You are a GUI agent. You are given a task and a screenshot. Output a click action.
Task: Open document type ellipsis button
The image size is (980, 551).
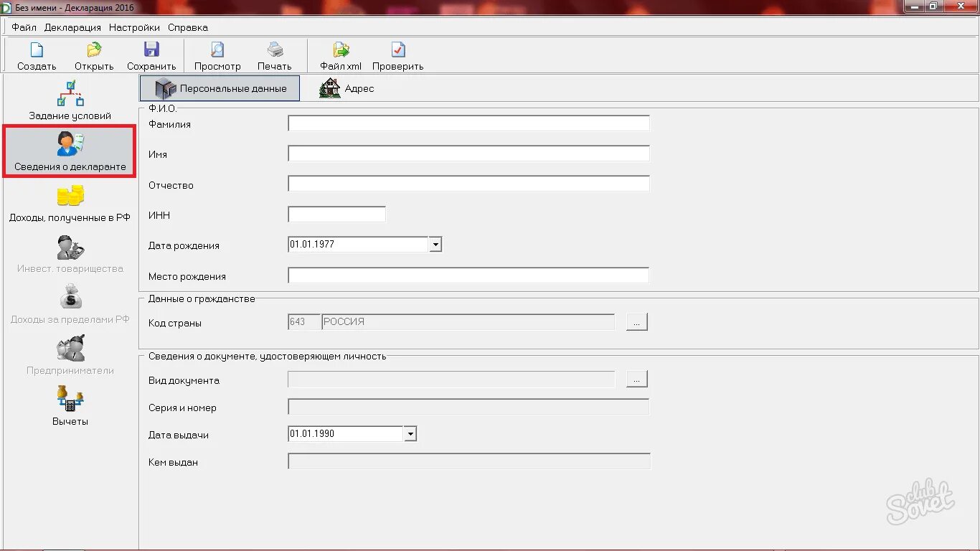[x=637, y=379]
